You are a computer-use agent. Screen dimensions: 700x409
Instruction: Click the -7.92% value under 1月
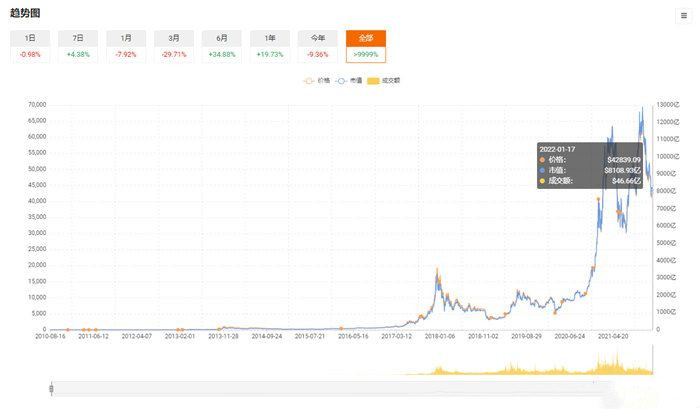click(126, 54)
